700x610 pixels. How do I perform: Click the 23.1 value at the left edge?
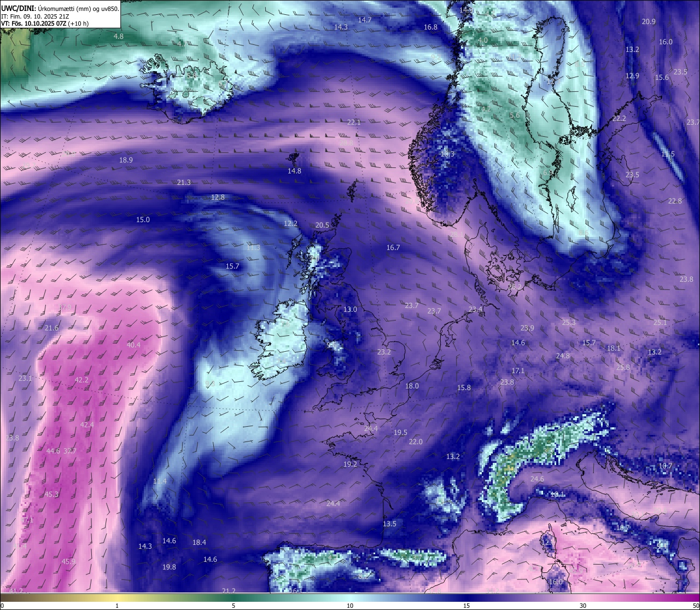click(x=25, y=378)
